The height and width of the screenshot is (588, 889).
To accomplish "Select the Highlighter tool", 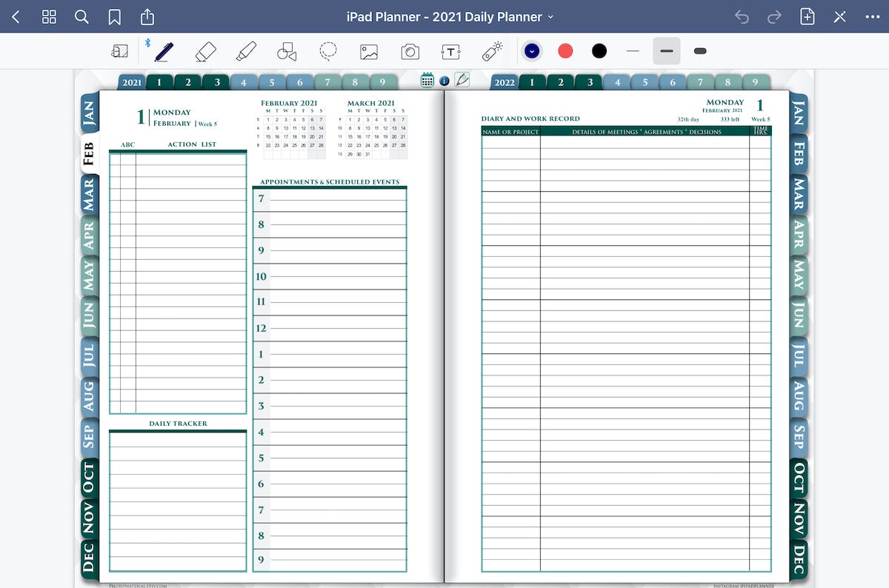I will (246, 51).
